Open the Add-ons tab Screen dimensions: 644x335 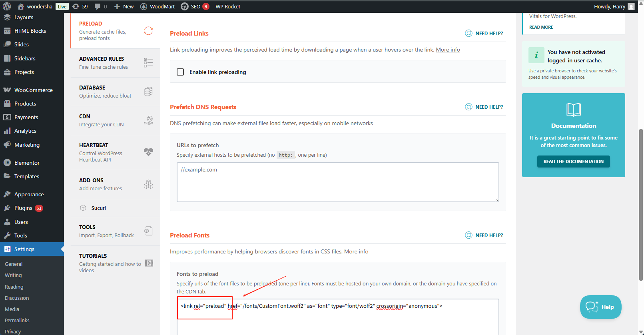click(x=116, y=184)
